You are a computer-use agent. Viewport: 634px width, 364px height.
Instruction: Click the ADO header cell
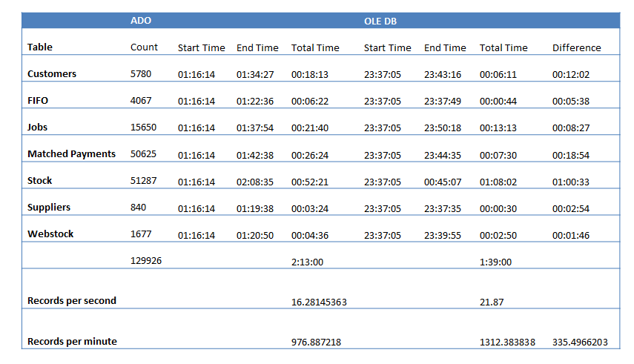(141, 21)
